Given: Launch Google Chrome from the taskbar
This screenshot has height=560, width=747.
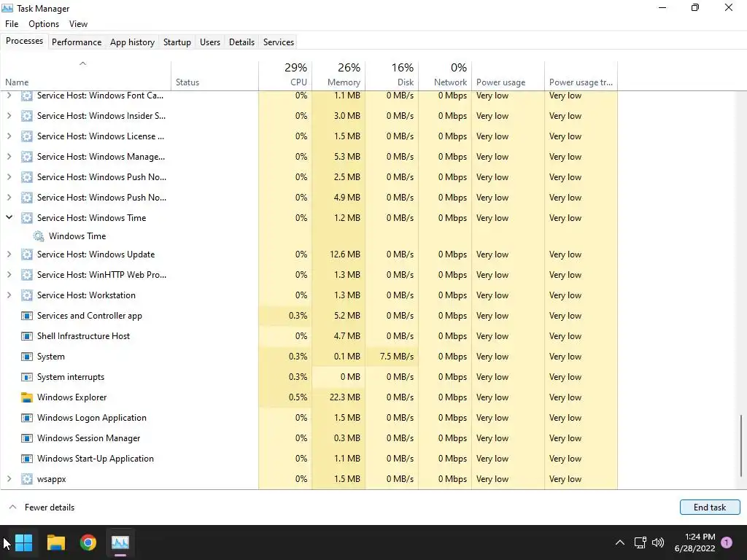Looking at the screenshot, I should pos(88,542).
